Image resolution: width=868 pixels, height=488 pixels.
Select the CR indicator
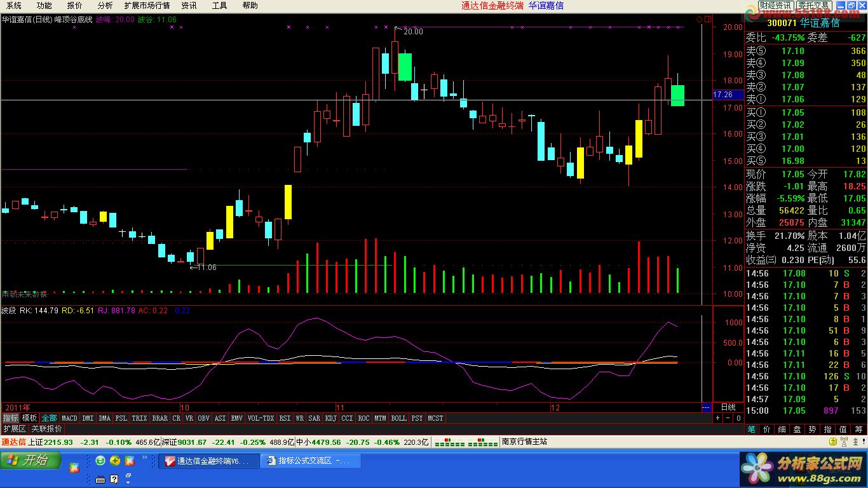[x=177, y=418]
